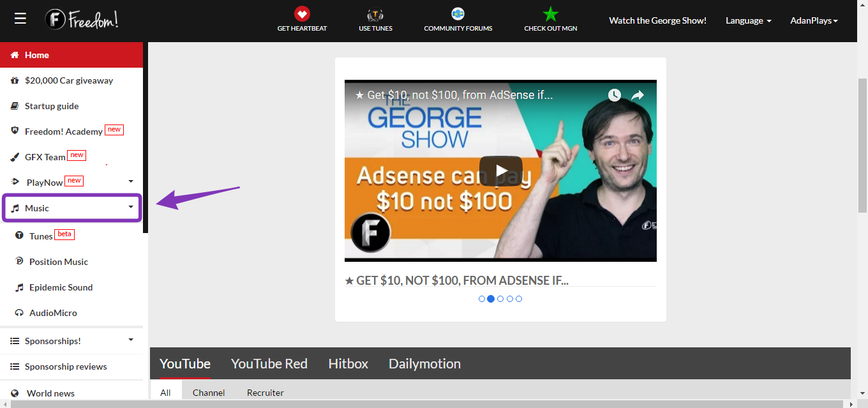Click Watch the George Show! link

[657, 20]
